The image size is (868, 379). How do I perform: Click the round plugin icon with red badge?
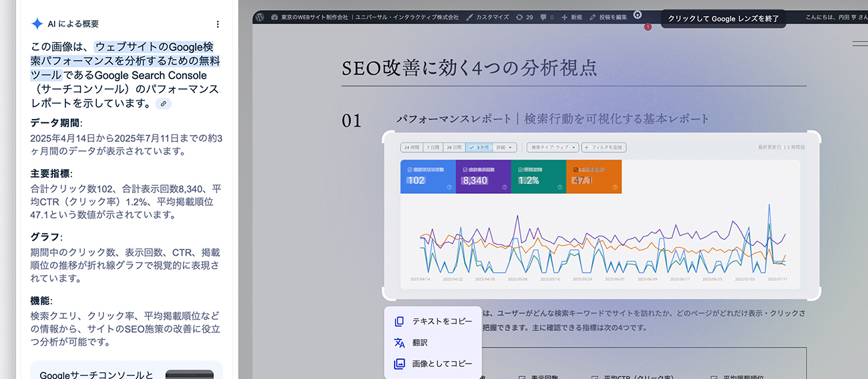pos(638,16)
